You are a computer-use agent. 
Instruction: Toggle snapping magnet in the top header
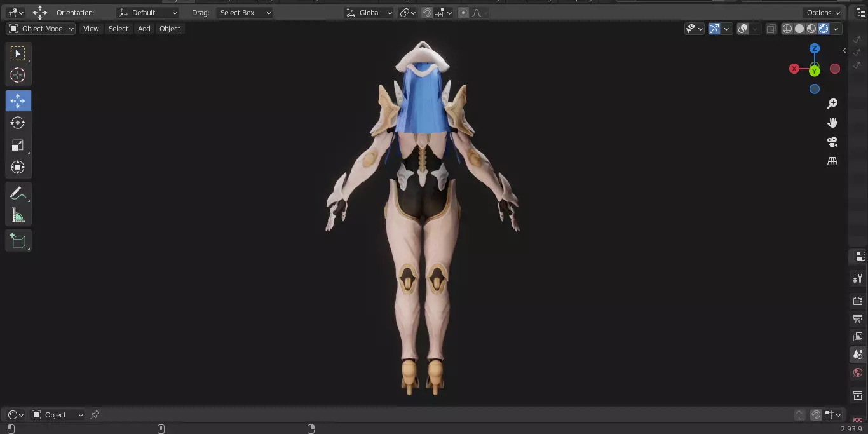[427, 13]
